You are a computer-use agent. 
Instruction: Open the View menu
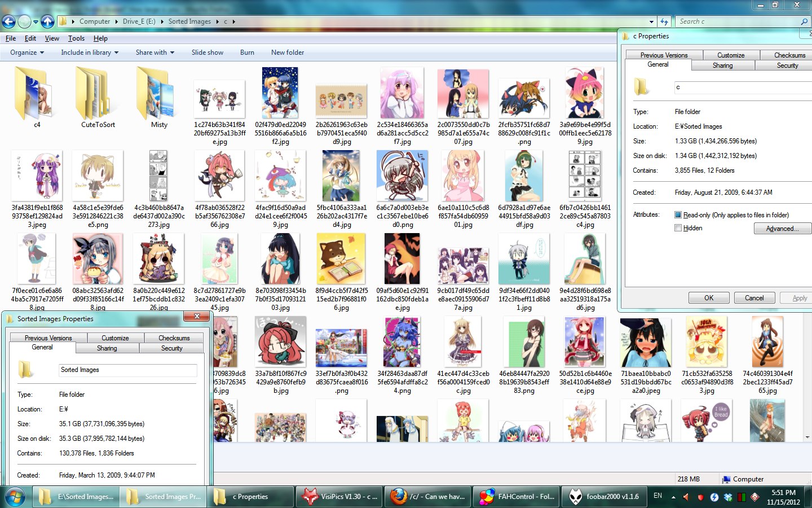(x=52, y=38)
